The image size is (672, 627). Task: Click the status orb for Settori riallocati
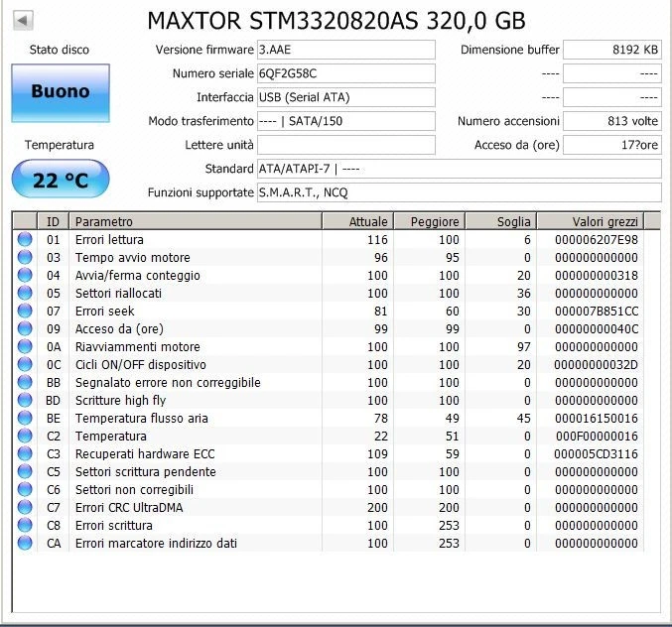point(25,293)
